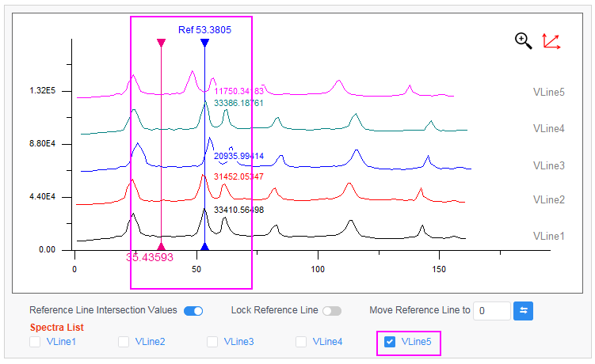Click the blue bottom reference line triangle

coord(204,246)
